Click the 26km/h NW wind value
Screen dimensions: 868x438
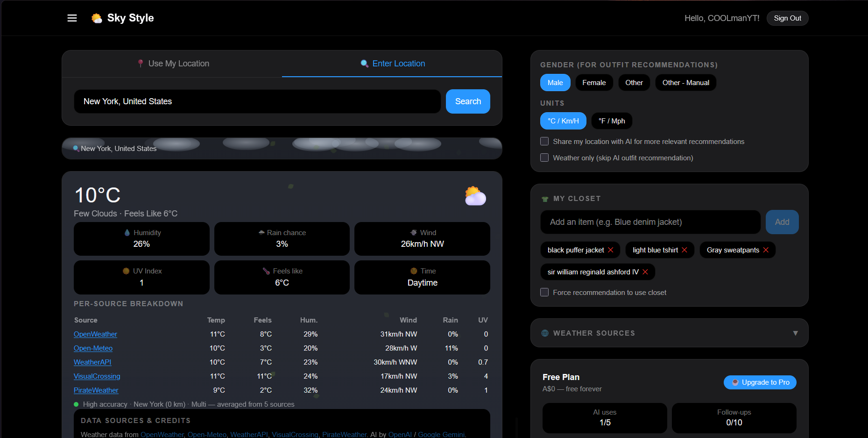423,244
